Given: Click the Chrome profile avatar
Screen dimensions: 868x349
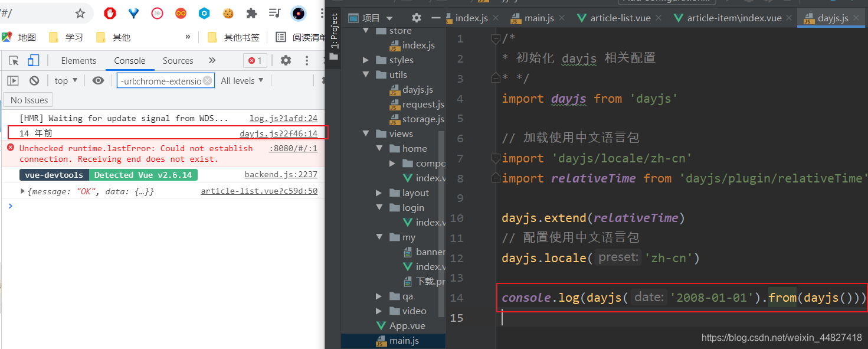Looking at the screenshot, I should click(x=299, y=13).
